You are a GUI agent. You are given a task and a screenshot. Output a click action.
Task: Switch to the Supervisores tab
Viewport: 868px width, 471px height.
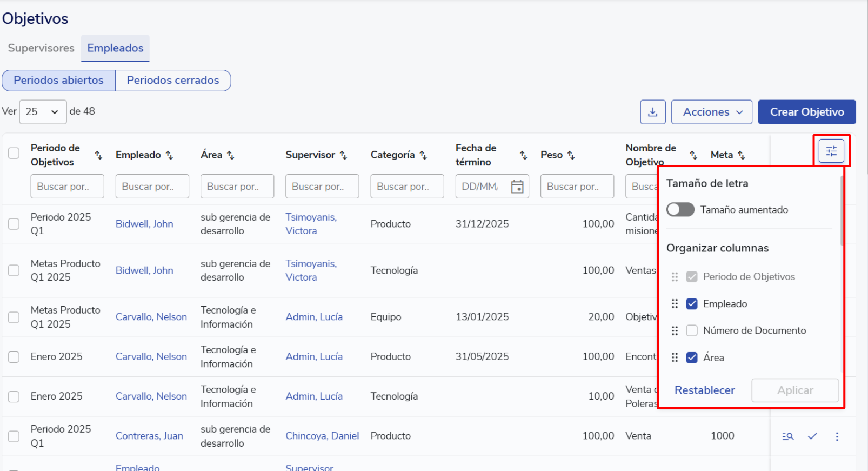41,48
